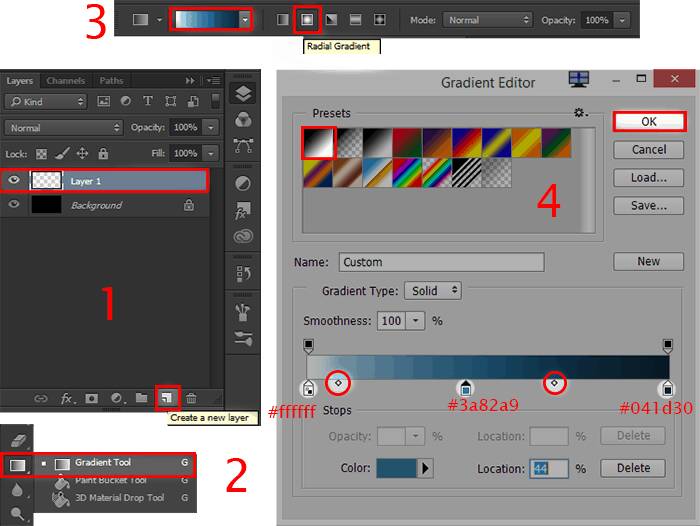Add a layer style via fx icon
The image size is (700, 526).
pos(67,398)
